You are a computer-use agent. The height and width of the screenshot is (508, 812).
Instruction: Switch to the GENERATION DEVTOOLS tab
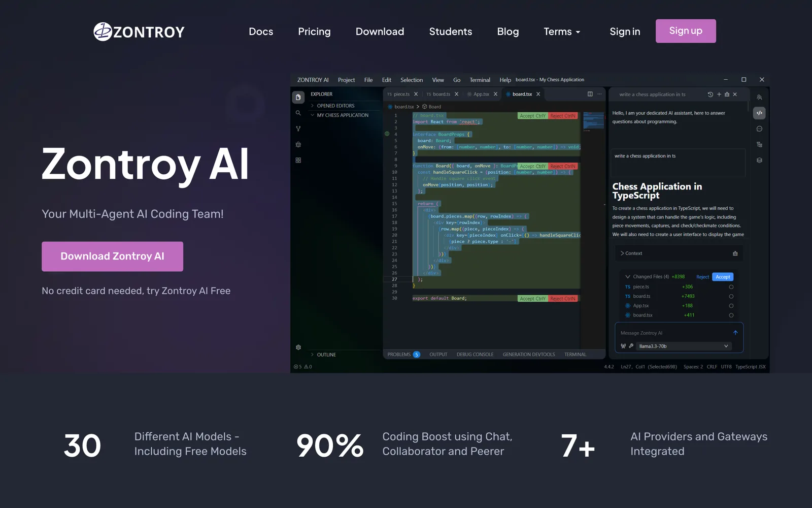point(529,355)
